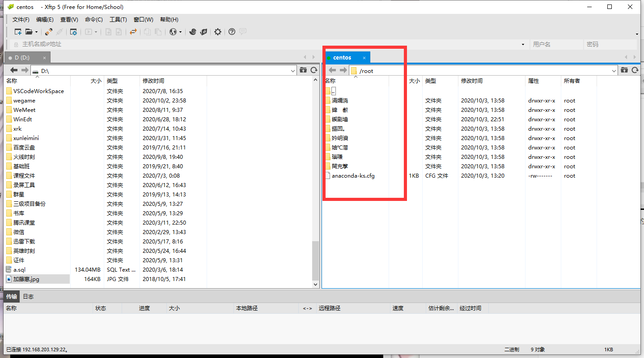644x358 pixels.
Task: Switch to the D (D:) tab
Action: tap(27, 57)
